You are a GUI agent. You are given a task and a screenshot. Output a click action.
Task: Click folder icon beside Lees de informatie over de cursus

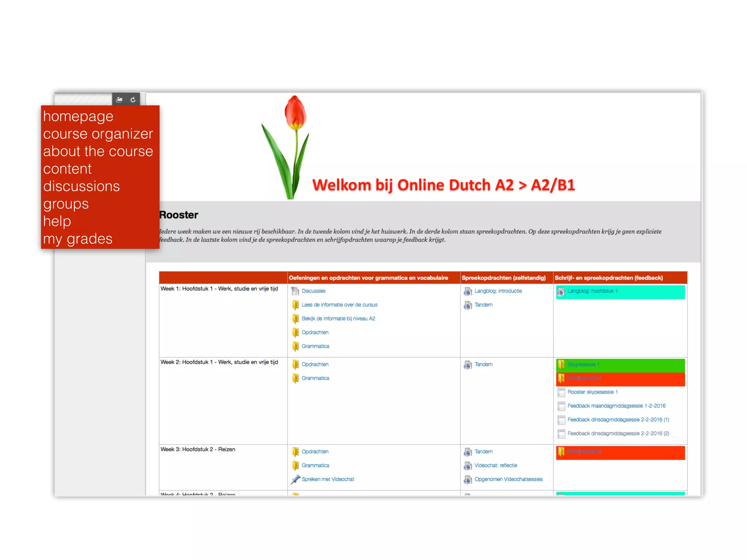tap(295, 305)
